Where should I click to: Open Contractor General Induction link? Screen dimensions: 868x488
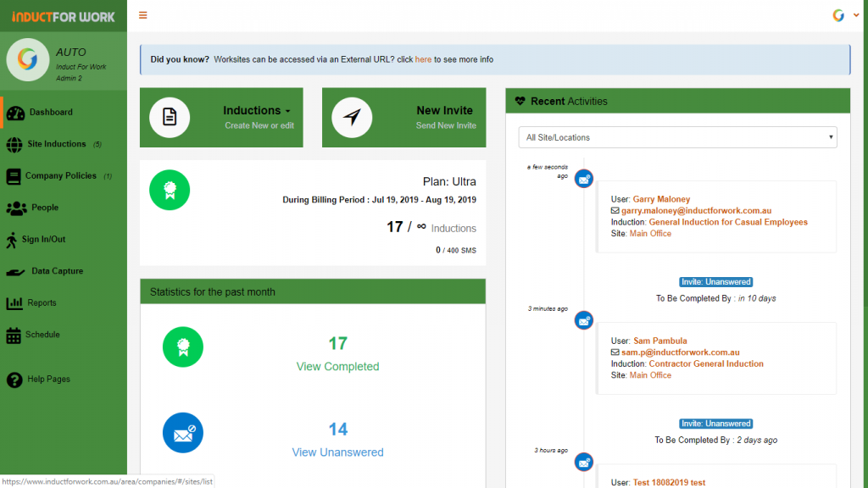click(x=706, y=363)
